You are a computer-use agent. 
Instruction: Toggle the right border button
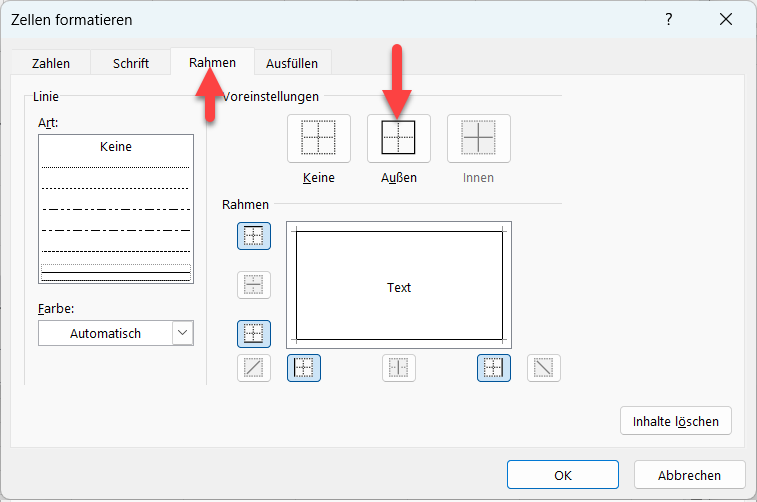[x=494, y=368]
